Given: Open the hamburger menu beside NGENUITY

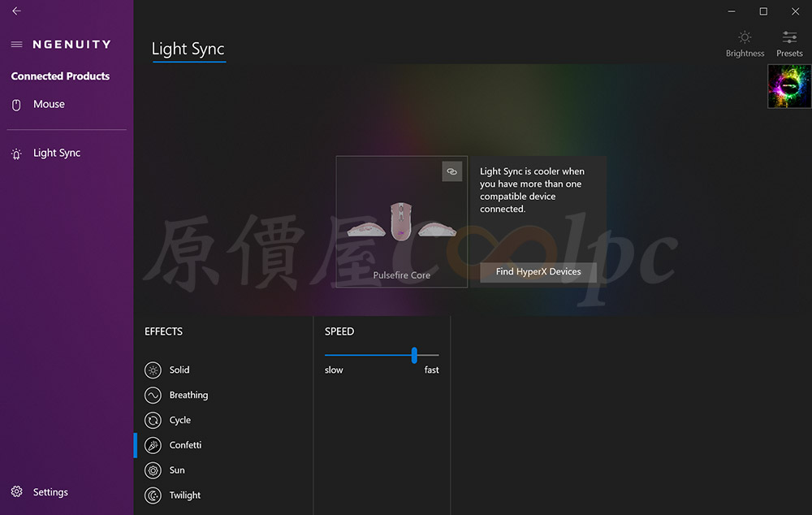Looking at the screenshot, I should [x=16, y=45].
